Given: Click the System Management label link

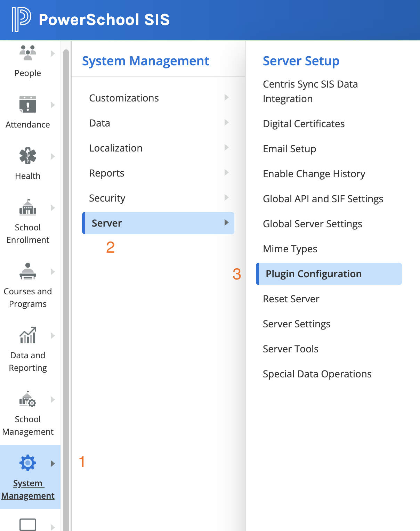Looking at the screenshot, I should click(x=28, y=489).
